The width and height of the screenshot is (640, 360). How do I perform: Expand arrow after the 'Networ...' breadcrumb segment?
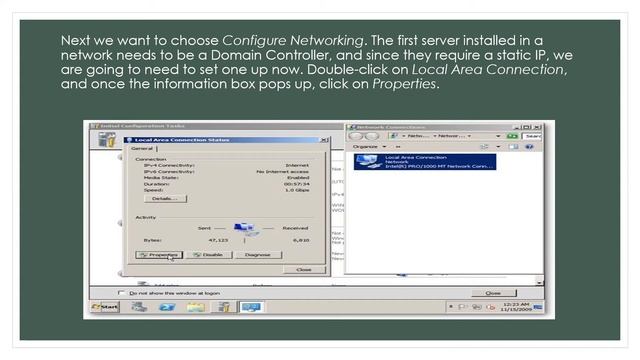coord(469,136)
